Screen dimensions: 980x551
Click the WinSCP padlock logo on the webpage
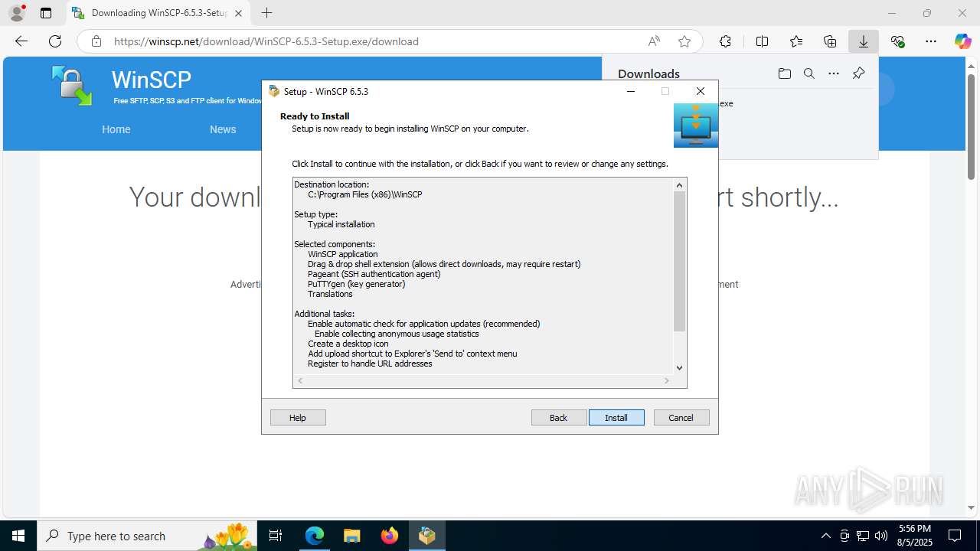pyautogui.click(x=72, y=86)
